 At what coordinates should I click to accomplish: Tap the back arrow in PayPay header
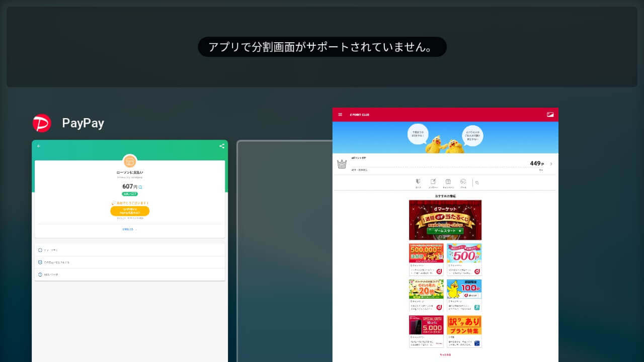coord(39,146)
